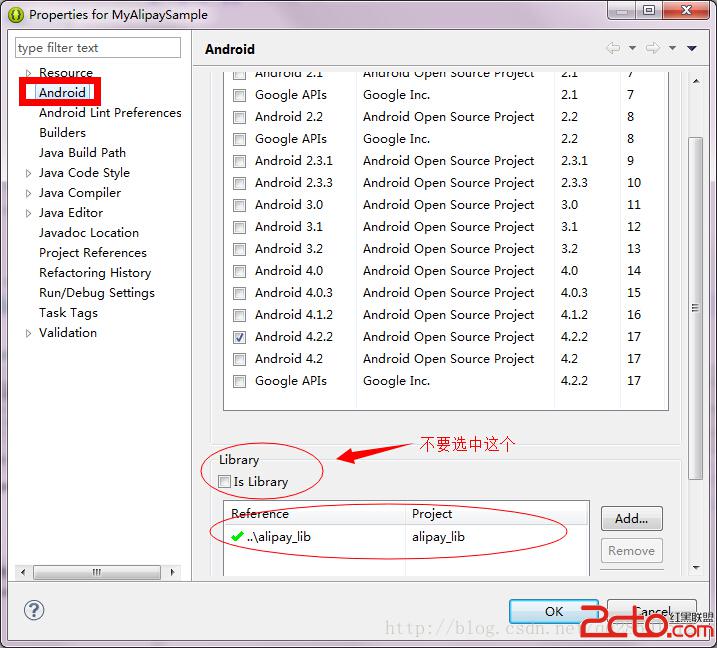
Task: Check the Google APIs 2.2 target checkbox
Action: tap(239, 139)
